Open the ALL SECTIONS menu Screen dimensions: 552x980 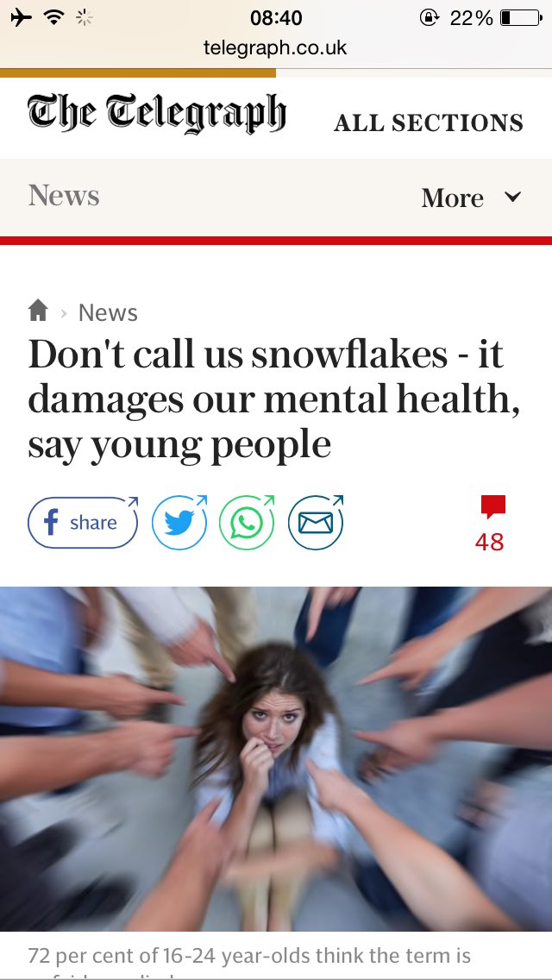429,122
